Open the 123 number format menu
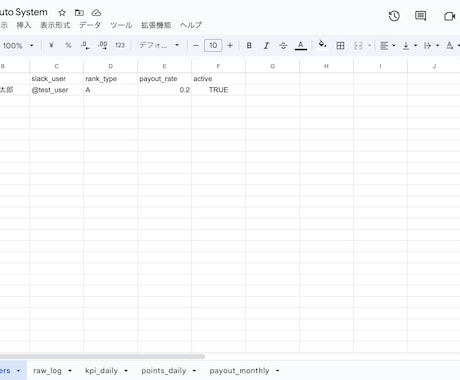This screenshot has height=380, width=460. [x=120, y=45]
